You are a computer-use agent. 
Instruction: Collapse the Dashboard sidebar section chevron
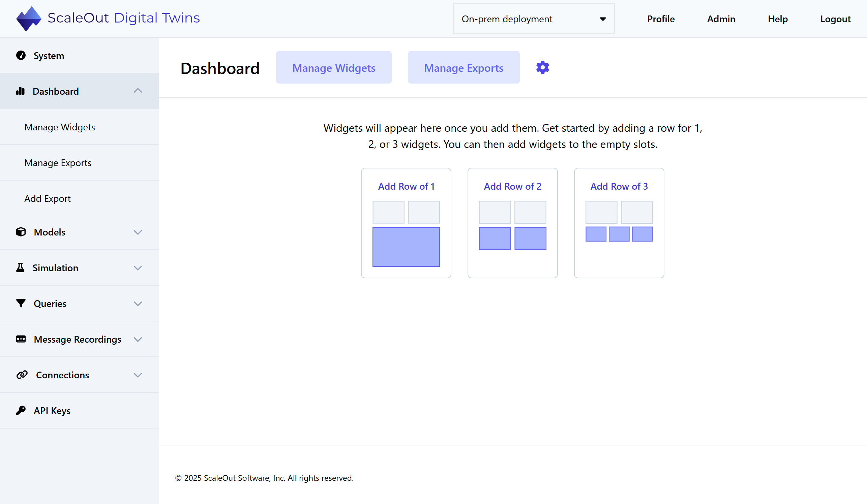[x=138, y=91]
